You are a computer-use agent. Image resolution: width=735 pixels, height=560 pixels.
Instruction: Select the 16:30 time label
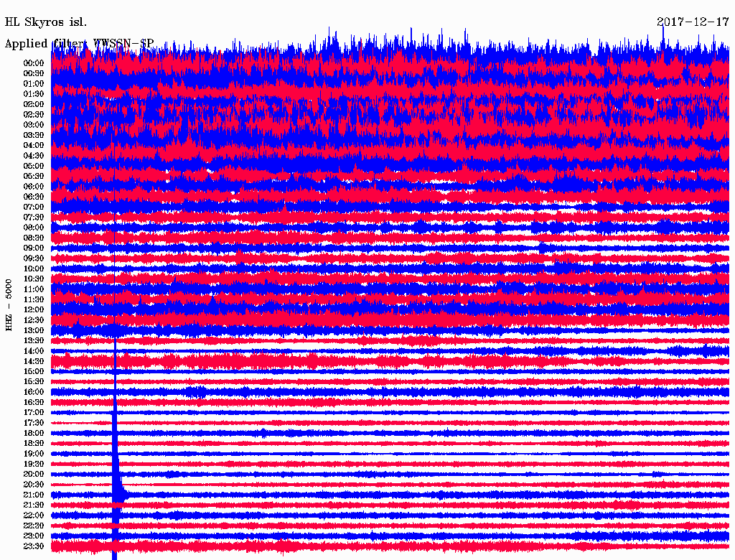pyautogui.click(x=34, y=403)
